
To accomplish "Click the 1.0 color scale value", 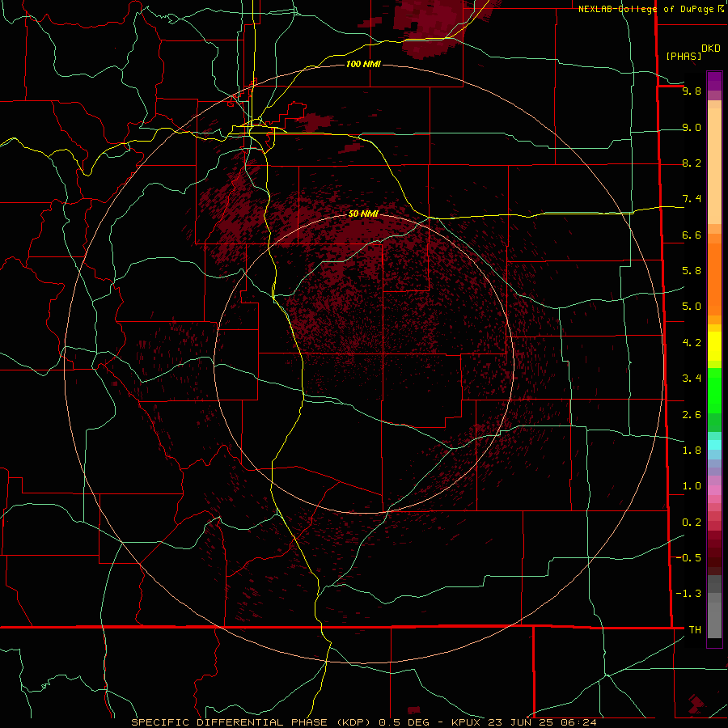I will (x=692, y=485).
